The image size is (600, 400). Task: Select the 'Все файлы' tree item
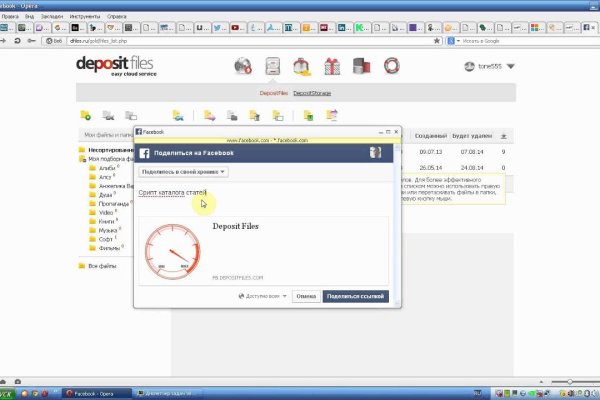tap(102, 266)
